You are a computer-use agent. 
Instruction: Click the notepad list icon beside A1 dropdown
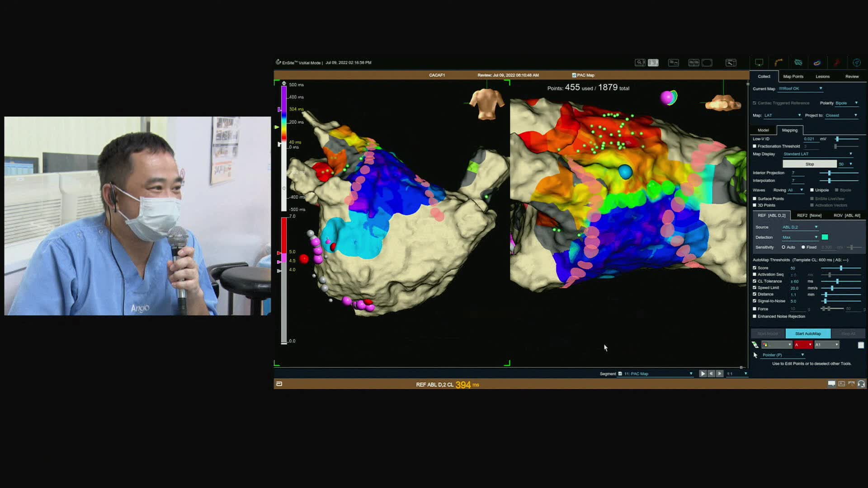(x=861, y=345)
